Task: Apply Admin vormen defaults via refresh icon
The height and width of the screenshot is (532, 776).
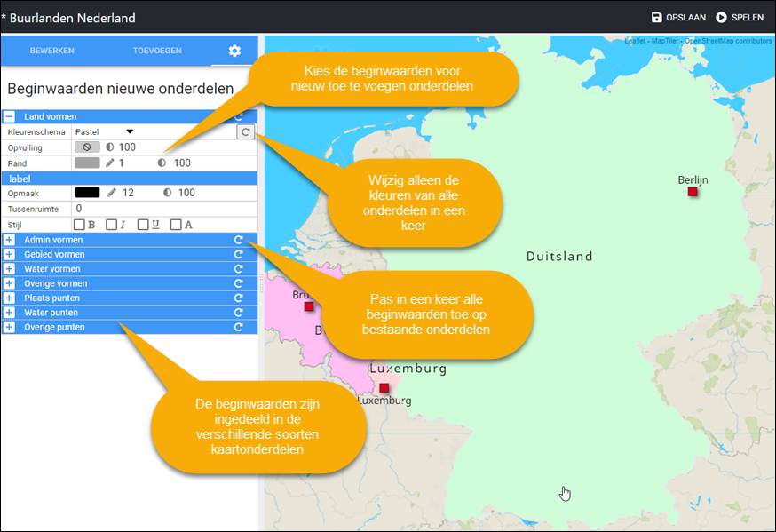Action: [238, 240]
